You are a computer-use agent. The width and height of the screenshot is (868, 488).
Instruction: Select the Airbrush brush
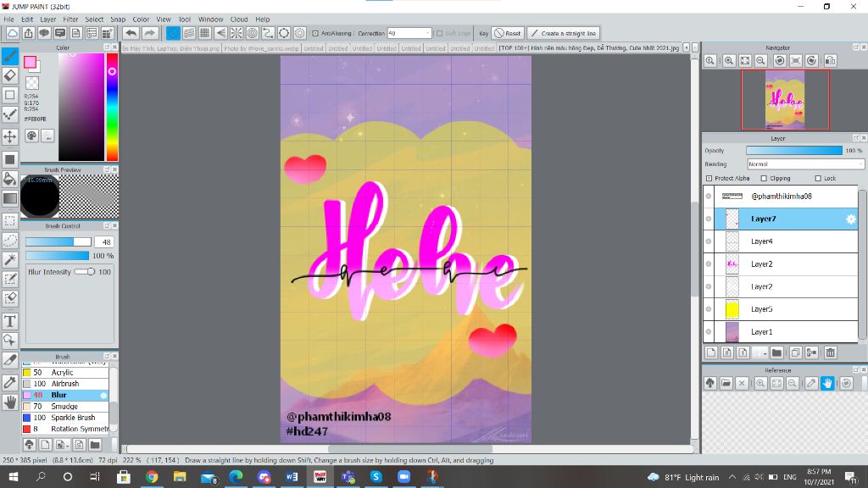pyautogui.click(x=65, y=384)
